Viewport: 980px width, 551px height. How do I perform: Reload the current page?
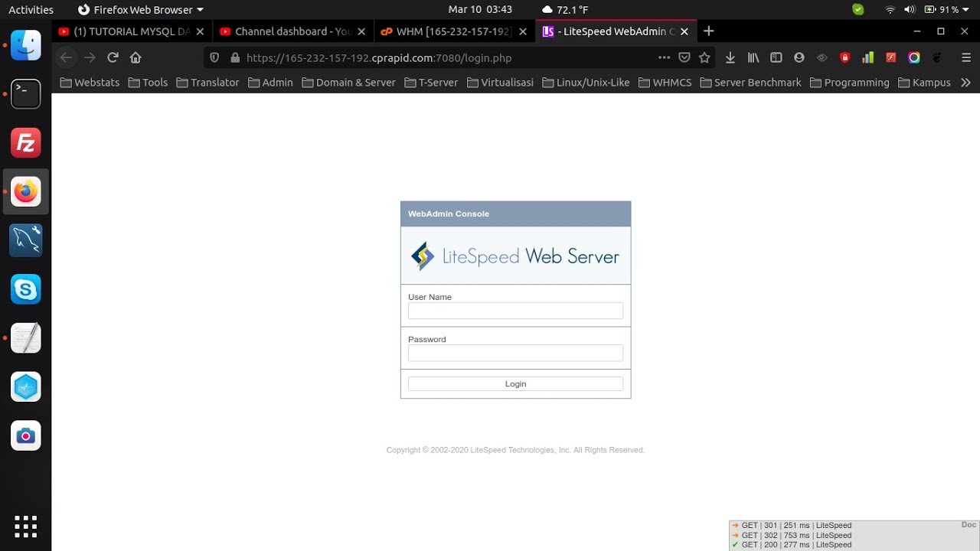113,57
